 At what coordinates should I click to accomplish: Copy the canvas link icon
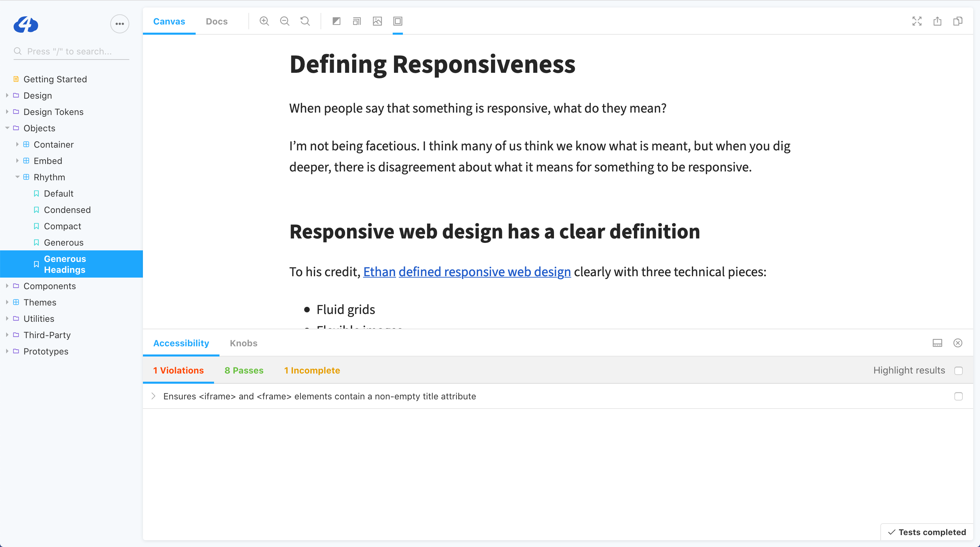958,21
